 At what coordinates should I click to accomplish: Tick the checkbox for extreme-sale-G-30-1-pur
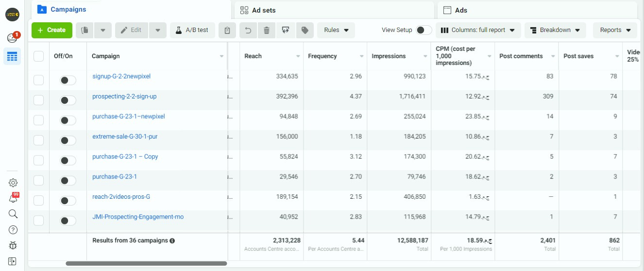(x=39, y=140)
